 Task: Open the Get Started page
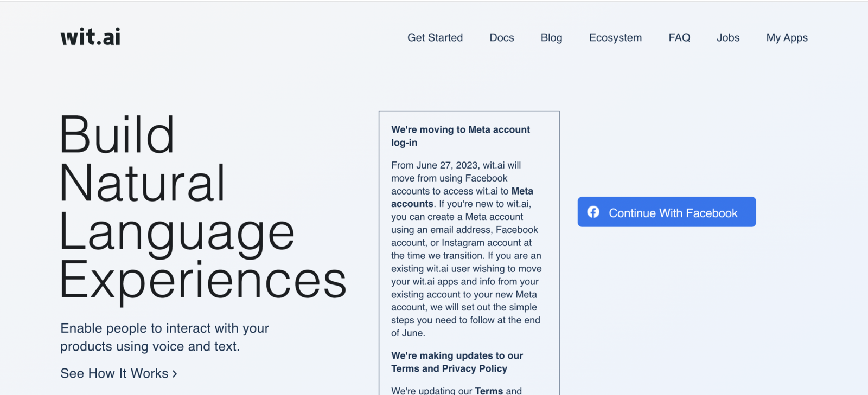click(435, 38)
